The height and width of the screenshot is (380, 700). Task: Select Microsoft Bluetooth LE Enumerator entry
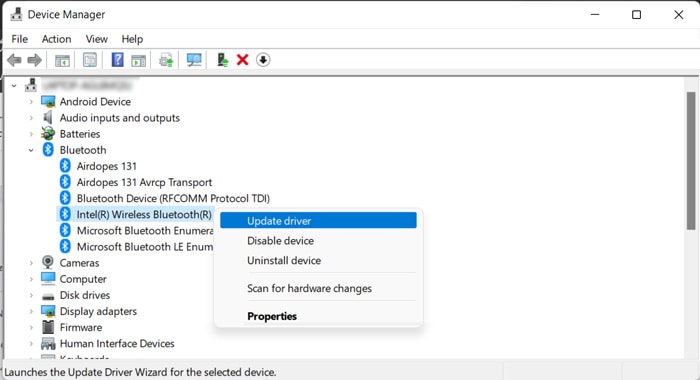[x=145, y=246]
